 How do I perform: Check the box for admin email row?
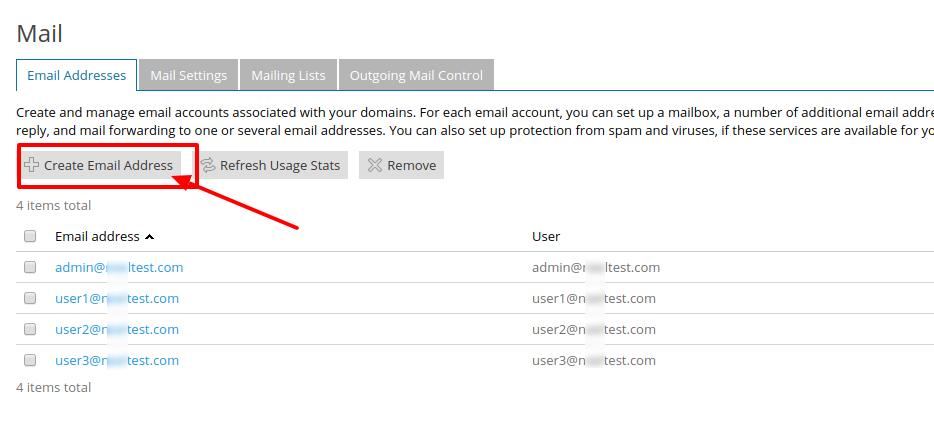click(30, 267)
